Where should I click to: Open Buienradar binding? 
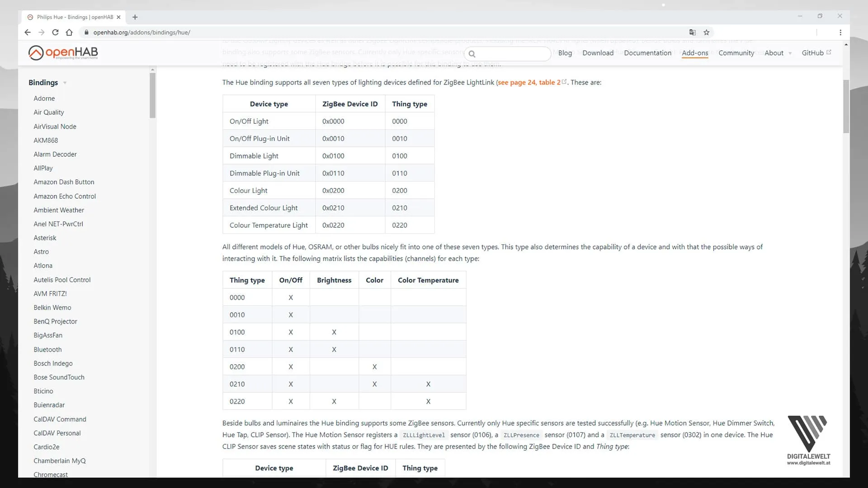[x=49, y=405]
